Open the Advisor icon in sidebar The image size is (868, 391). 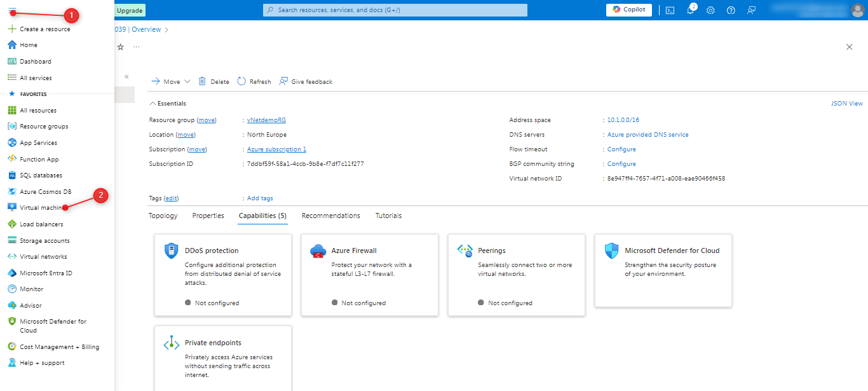pos(11,306)
